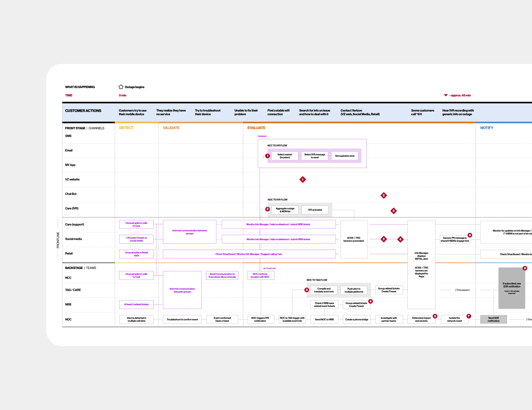This screenshot has width=532, height=410.
Task: Click red diamond 4 in the Social media row
Action: pos(400,239)
